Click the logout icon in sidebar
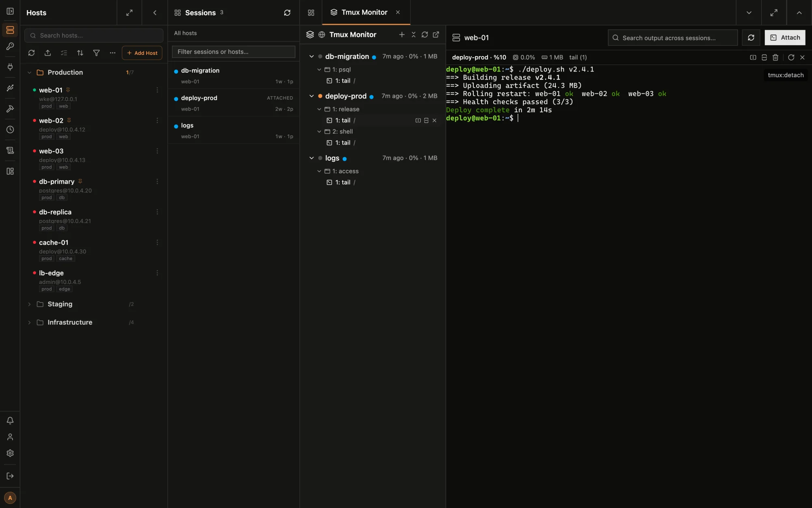The width and height of the screenshot is (812, 508). point(10,476)
